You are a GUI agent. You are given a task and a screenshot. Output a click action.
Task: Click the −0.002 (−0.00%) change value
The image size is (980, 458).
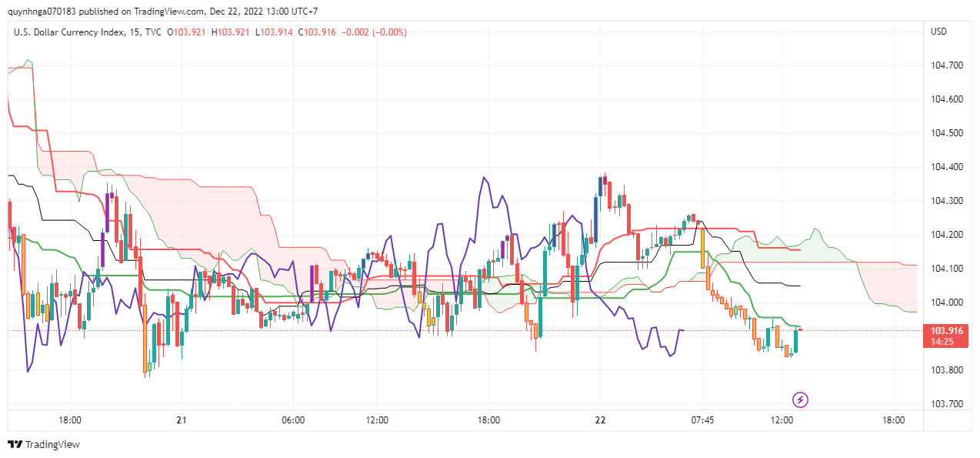tap(375, 32)
